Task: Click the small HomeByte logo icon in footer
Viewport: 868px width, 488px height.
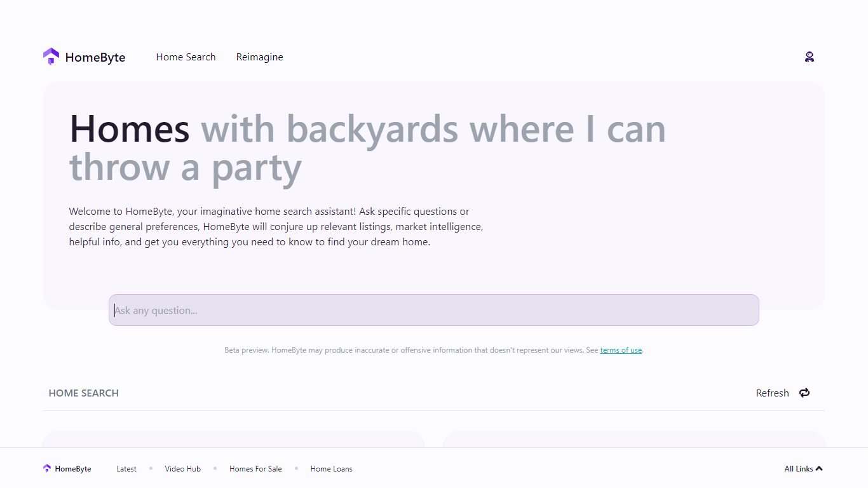Action: click(47, 468)
